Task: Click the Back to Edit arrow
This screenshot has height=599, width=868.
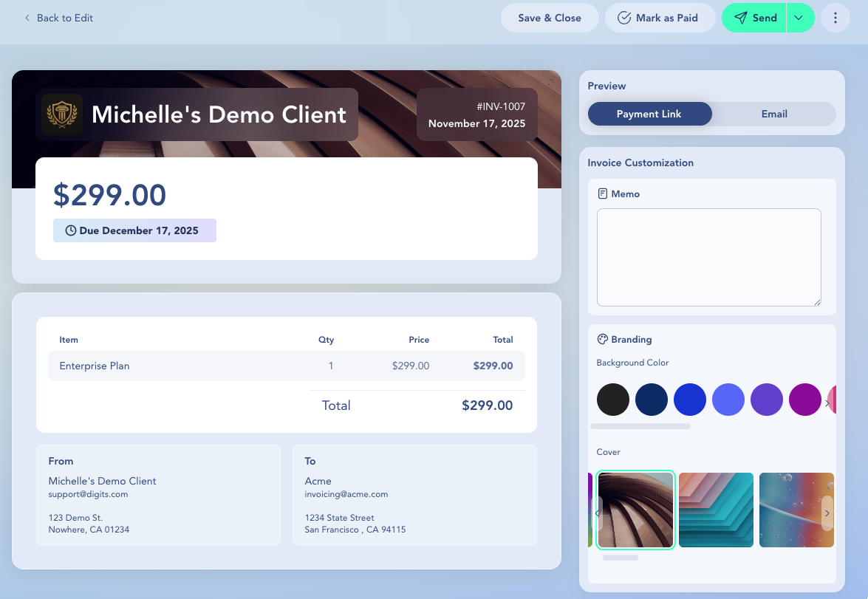Action: tap(28, 18)
